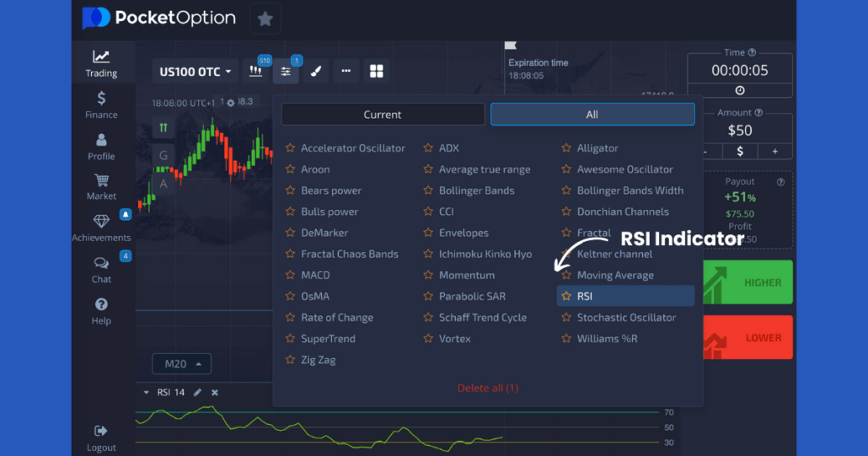
Task: Favorite the Moving Average star
Action: coord(565,275)
